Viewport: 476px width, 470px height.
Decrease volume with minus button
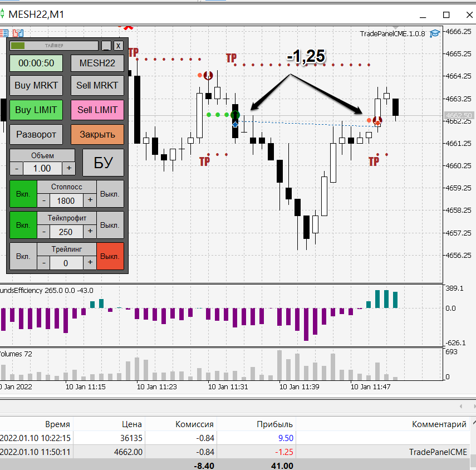point(17,169)
